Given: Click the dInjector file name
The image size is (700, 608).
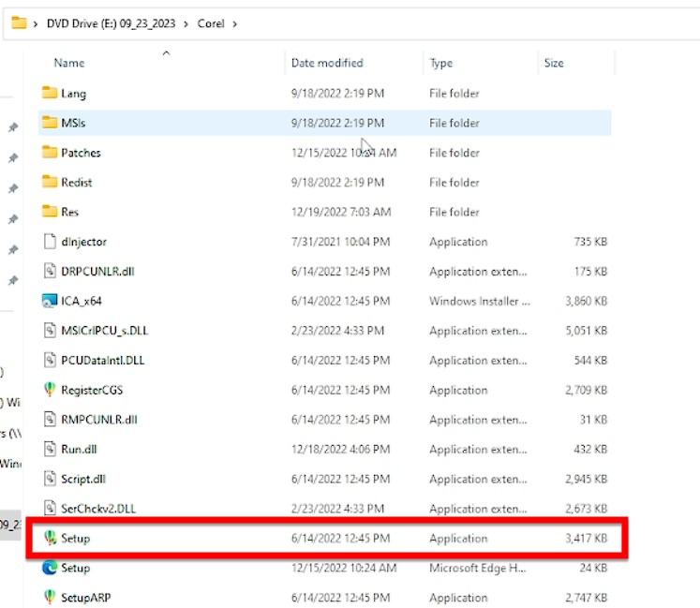Looking at the screenshot, I should (x=84, y=242).
